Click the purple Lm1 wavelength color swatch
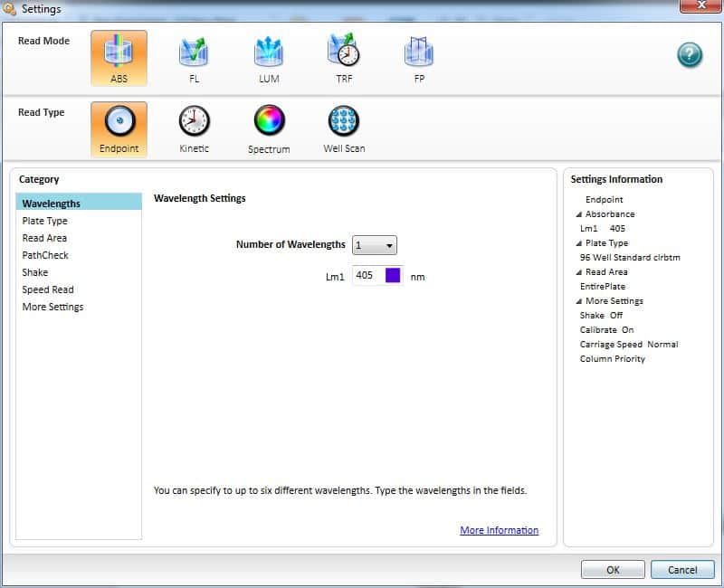The image size is (724, 588). click(x=393, y=276)
